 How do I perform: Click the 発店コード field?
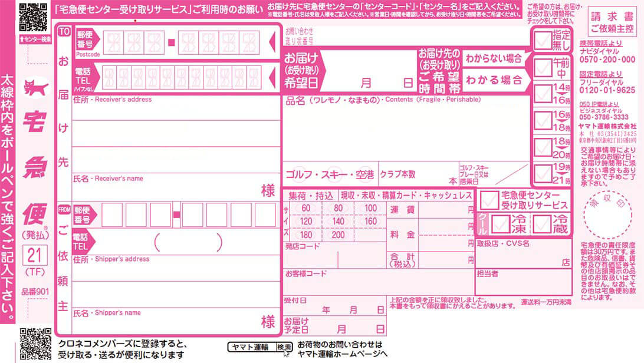(x=335, y=256)
